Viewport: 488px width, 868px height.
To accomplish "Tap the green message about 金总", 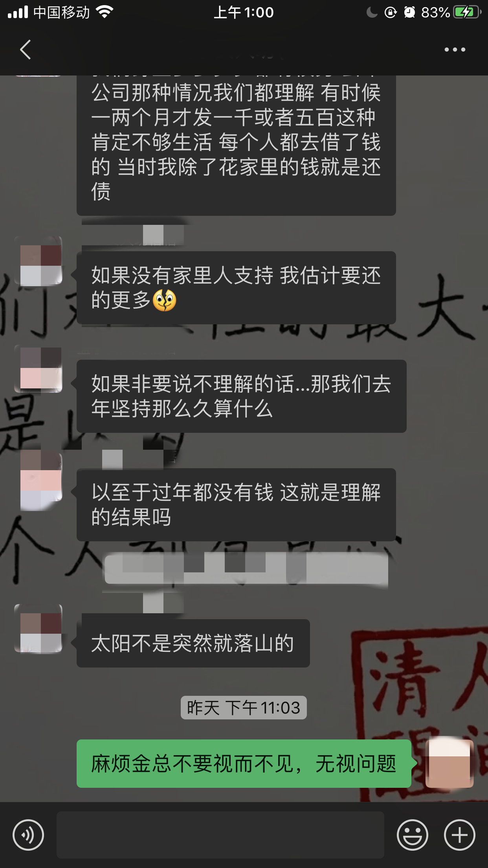I will [x=244, y=763].
